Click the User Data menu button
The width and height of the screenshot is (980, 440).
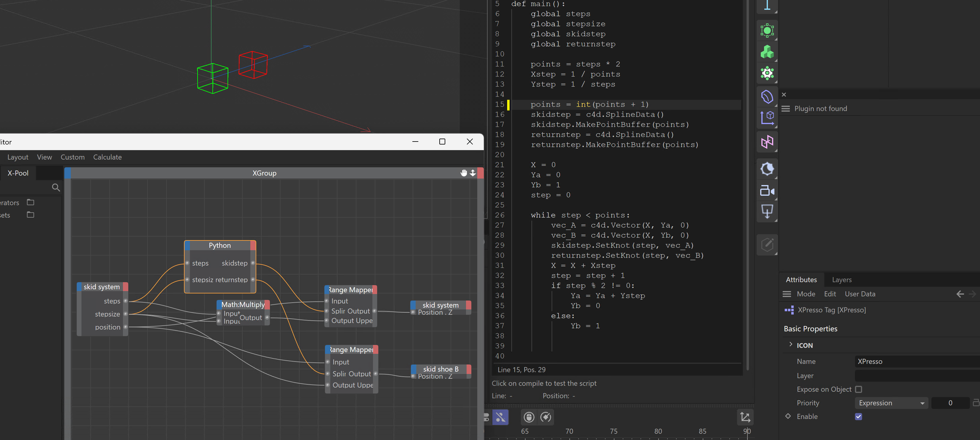tap(860, 294)
